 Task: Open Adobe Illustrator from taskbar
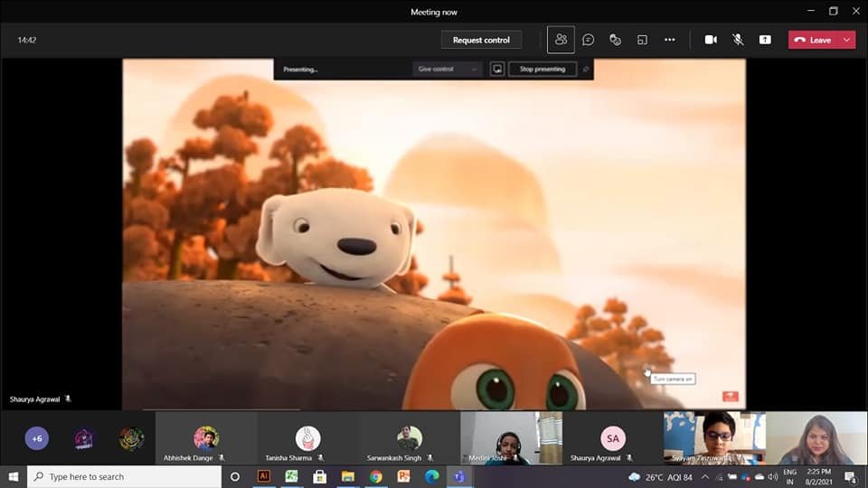(x=263, y=476)
